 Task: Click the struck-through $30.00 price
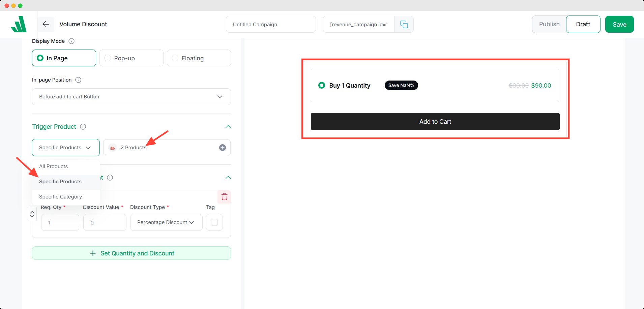click(519, 86)
